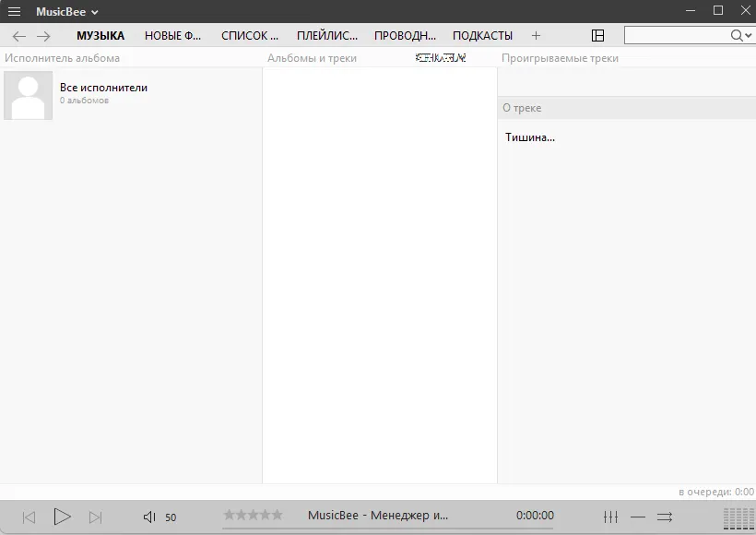
Task: Select Все исполнители in the artist list
Action: click(x=103, y=88)
